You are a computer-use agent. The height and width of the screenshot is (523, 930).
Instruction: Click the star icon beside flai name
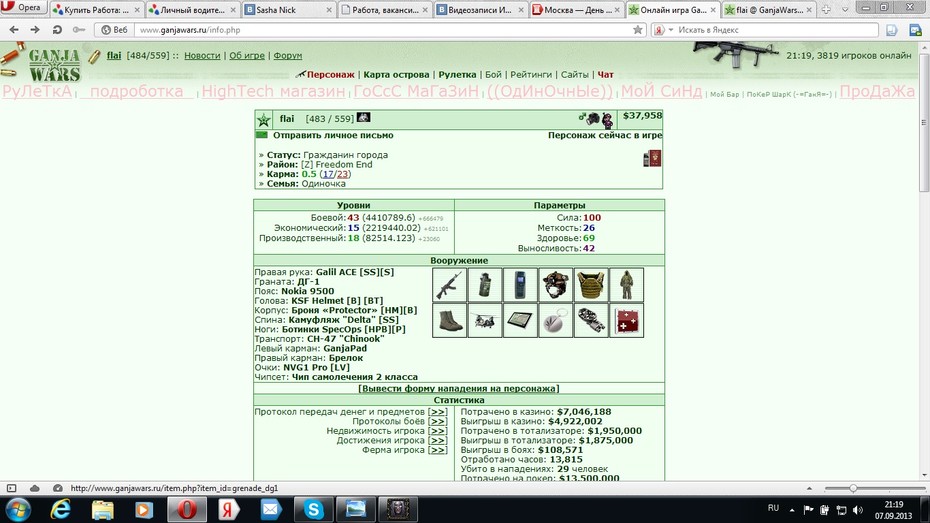tap(264, 120)
